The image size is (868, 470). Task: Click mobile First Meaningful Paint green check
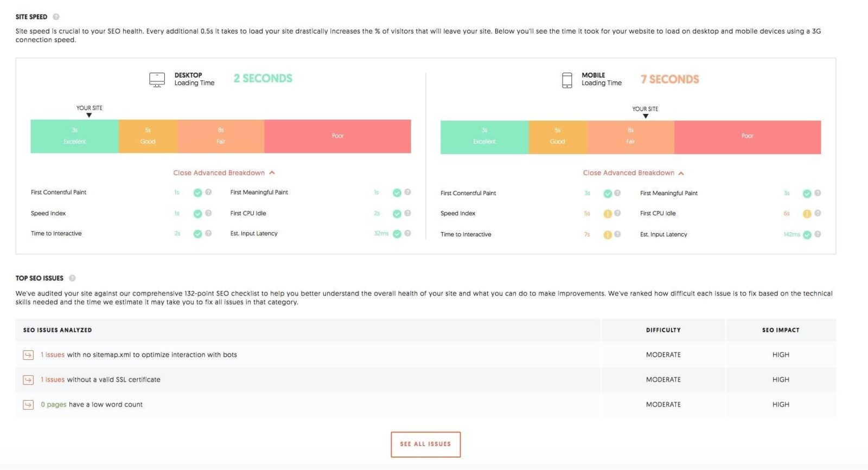[x=807, y=194]
